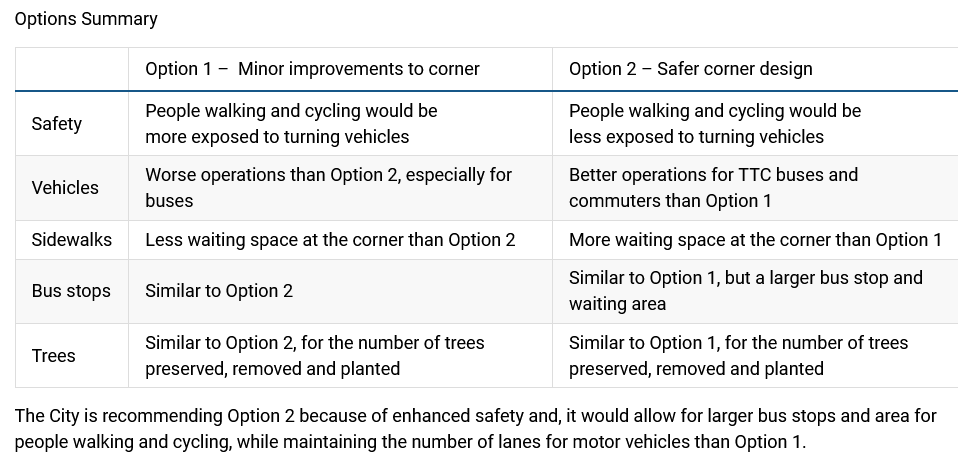Screen dimensions: 958x461
Task: Click the "Safety" row label
Action: (57, 124)
